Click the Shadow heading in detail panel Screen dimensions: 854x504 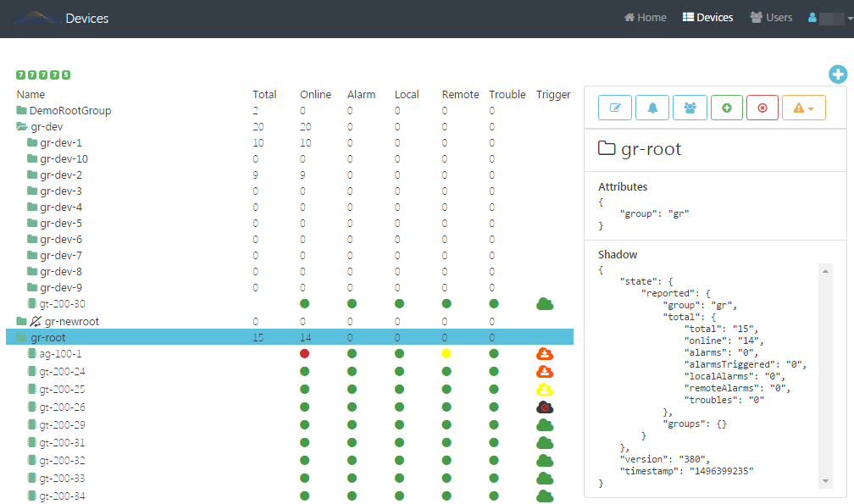point(617,255)
